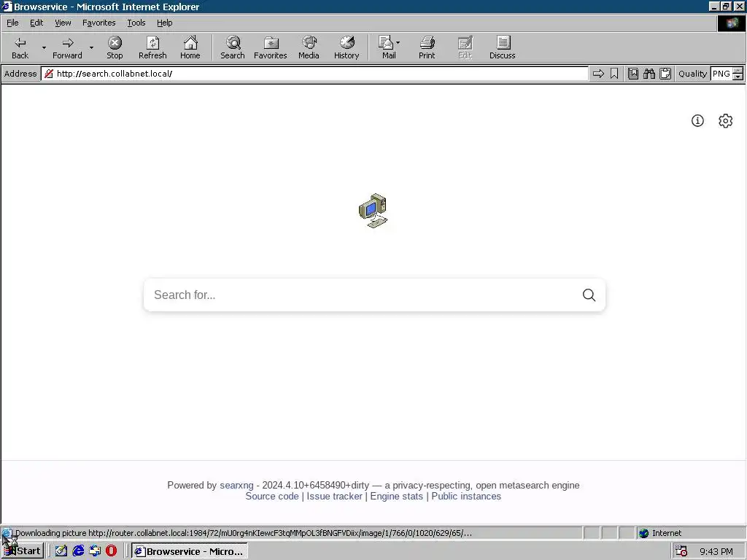Viewport: 747px width, 560px height.
Task: Adjust the Quality stepper arrows
Action: 738,74
